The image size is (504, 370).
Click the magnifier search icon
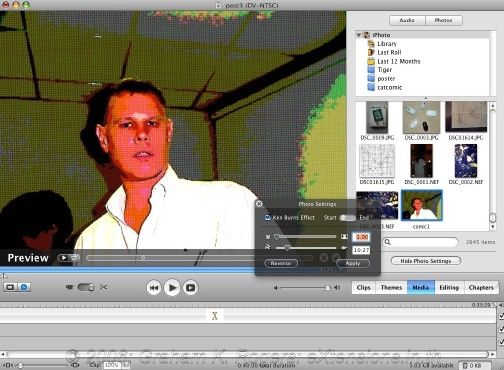pos(388,242)
